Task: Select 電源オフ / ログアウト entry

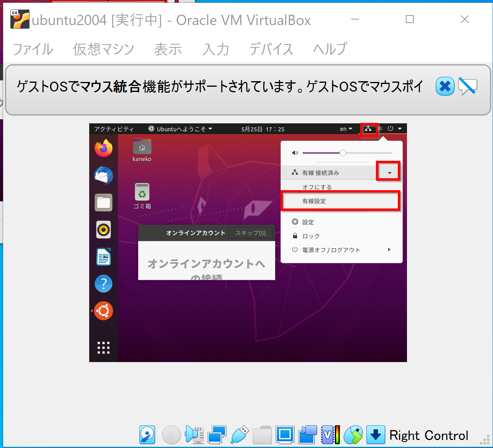Action: 342,250
